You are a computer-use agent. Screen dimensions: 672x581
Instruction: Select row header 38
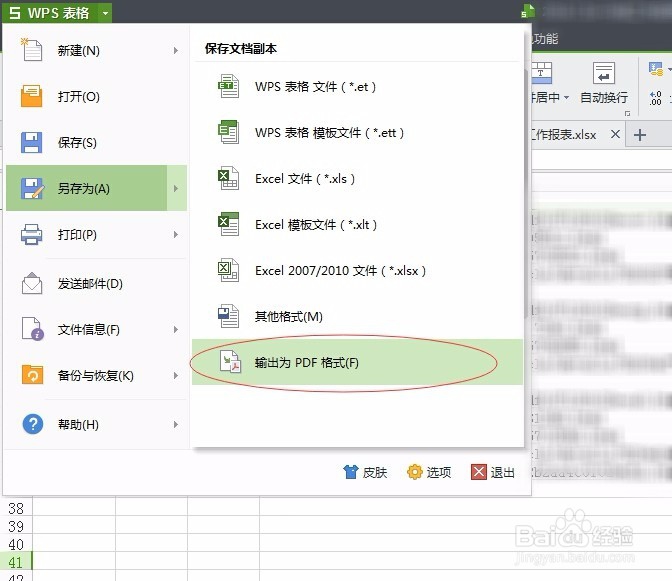click(x=16, y=509)
